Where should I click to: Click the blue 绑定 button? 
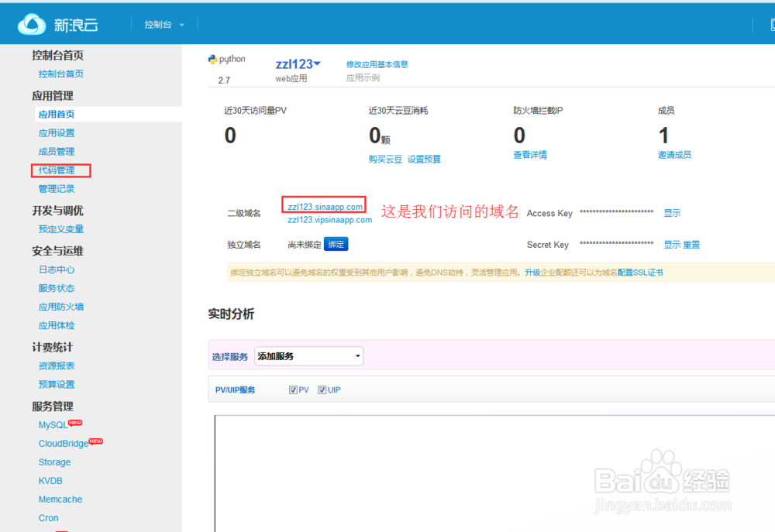(x=336, y=244)
